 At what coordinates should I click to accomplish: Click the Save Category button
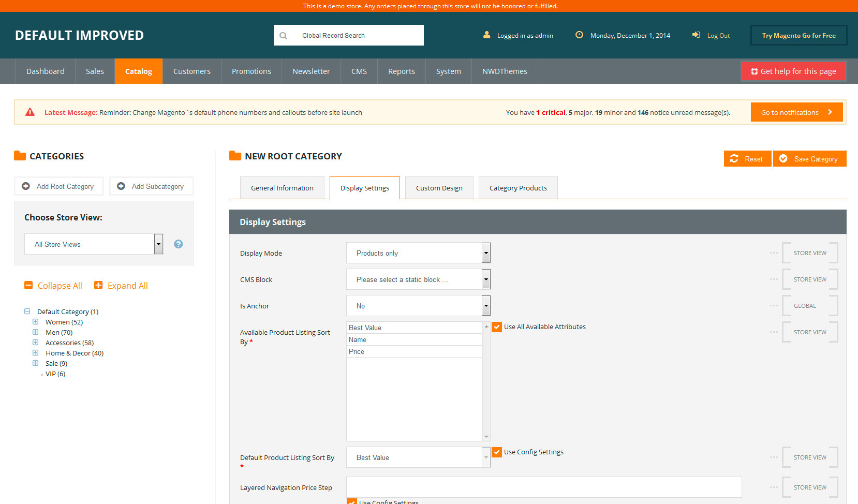(809, 159)
